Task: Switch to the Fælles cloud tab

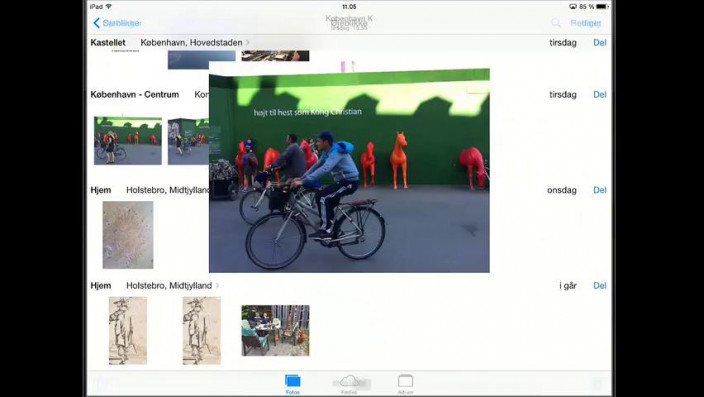Action: 349,384
